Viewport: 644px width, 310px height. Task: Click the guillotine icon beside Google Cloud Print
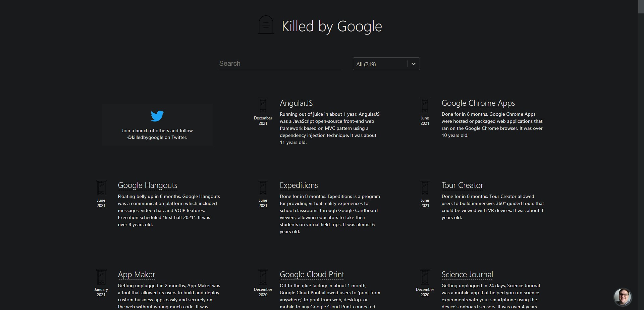pos(263,277)
